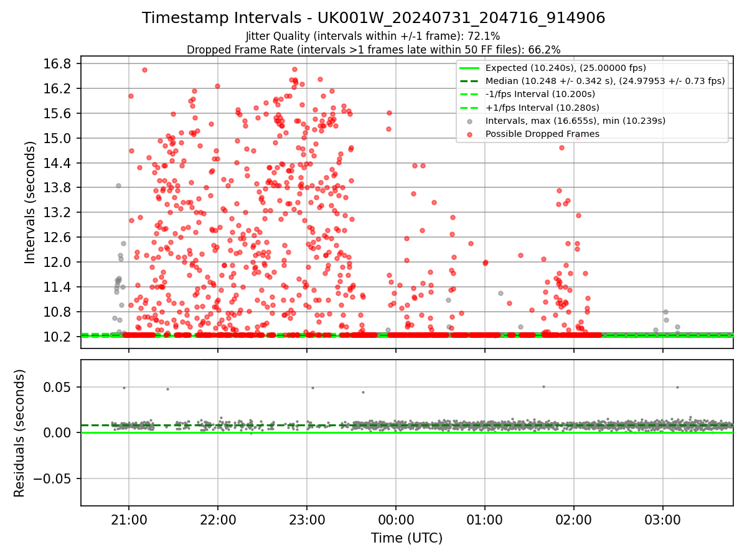Click the solid green line sample in the legend

470,68
